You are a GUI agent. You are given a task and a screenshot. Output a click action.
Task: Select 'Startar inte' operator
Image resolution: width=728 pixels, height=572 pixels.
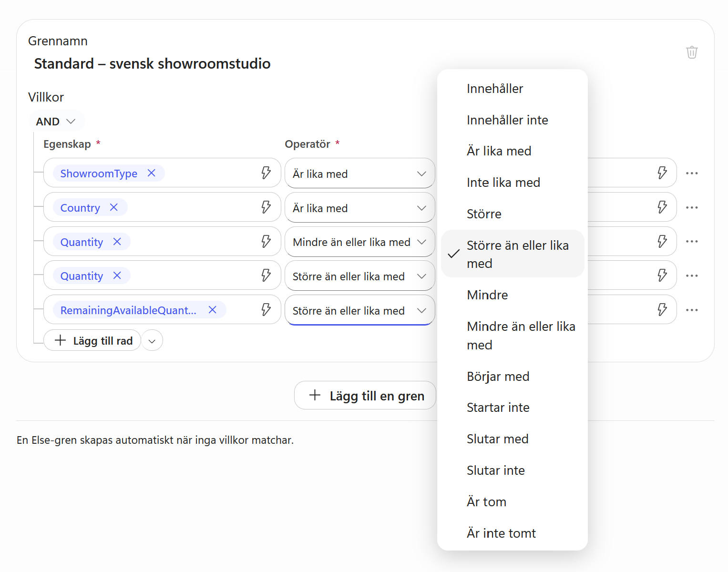tap(513, 408)
